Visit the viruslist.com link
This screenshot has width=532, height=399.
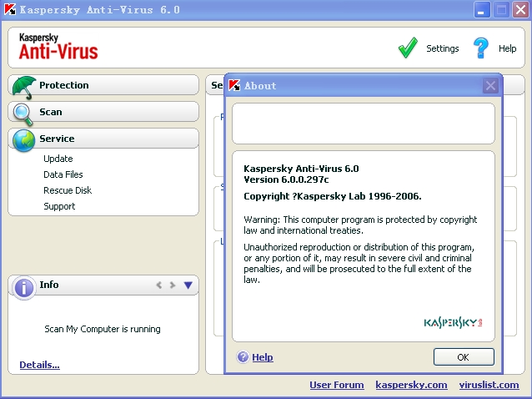click(489, 385)
